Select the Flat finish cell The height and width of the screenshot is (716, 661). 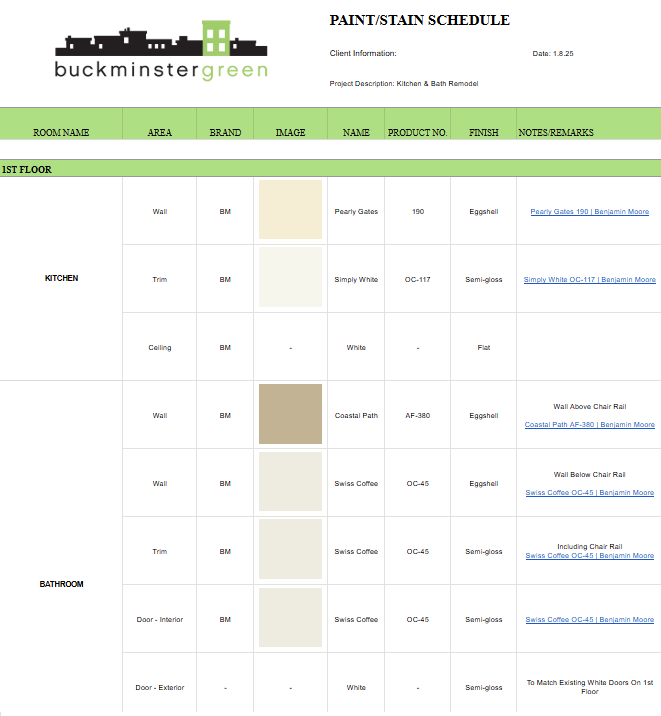click(x=483, y=347)
